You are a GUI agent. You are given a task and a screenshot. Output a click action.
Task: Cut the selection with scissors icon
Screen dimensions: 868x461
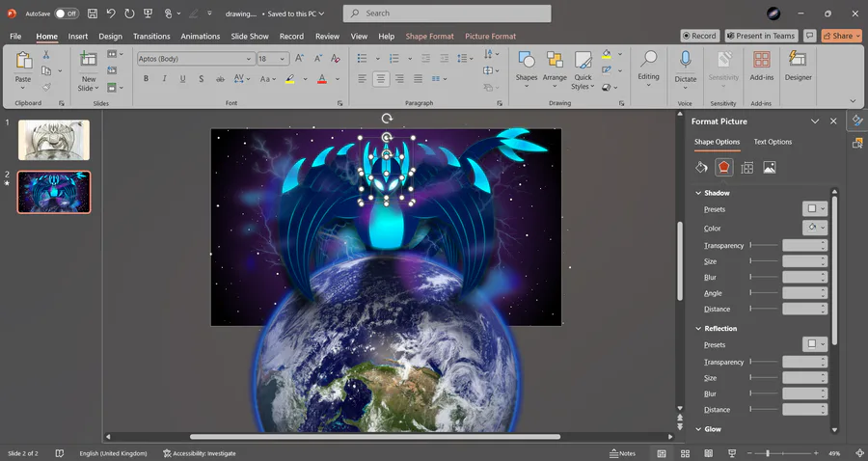[x=46, y=54]
